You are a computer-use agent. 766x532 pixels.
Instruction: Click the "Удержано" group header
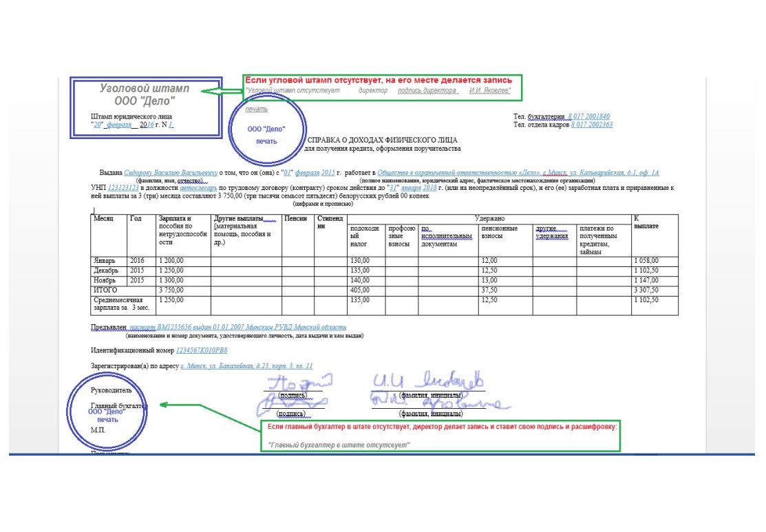[x=489, y=218]
